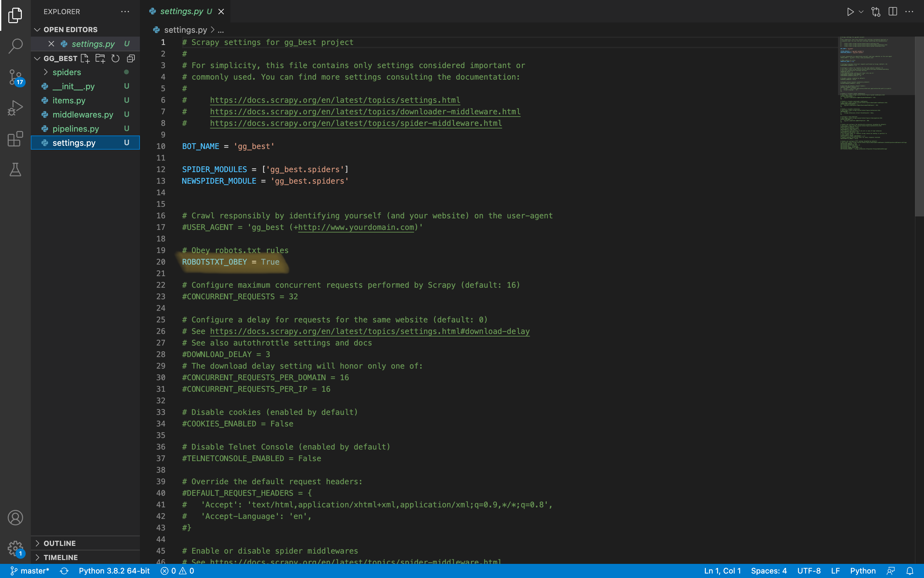Open pipelines.py from explorer
Screen dimensions: 924x578
tap(86, 129)
